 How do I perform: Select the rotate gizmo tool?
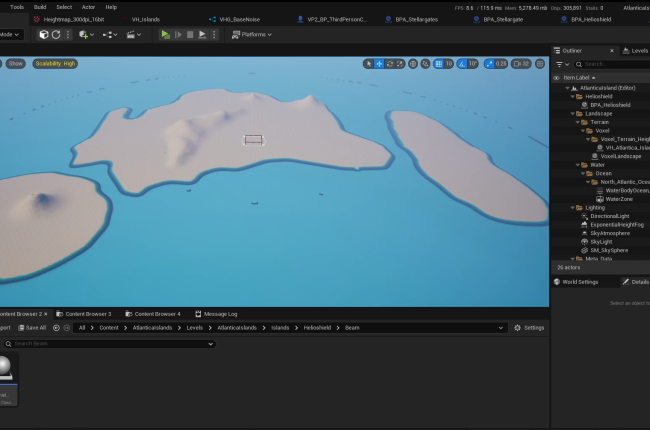[390, 64]
